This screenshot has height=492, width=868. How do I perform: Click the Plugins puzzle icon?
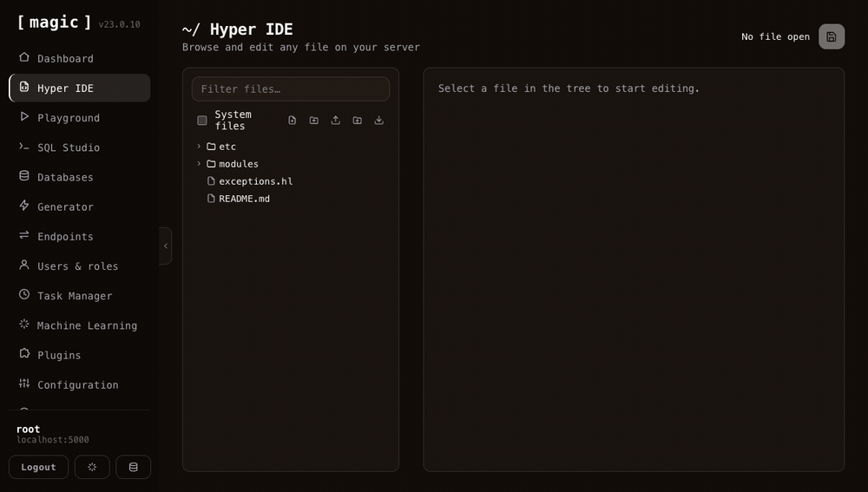point(23,354)
